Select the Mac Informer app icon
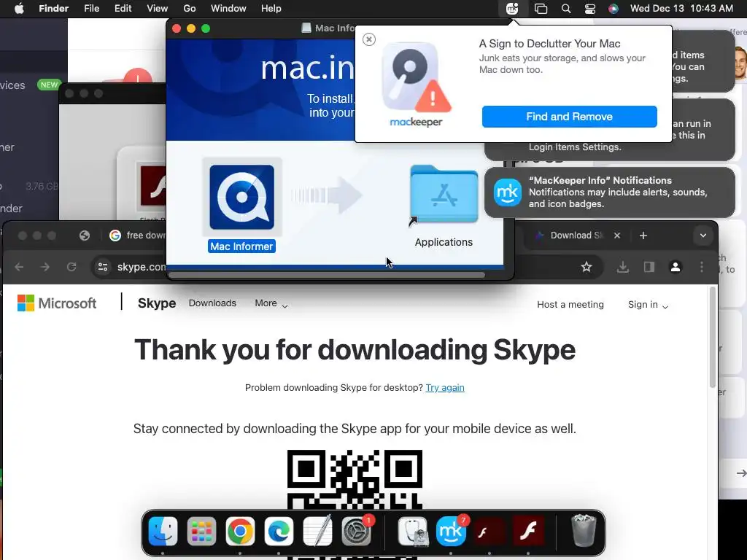The width and height of the screenshot is (747, 560). (x=242, y=197)
